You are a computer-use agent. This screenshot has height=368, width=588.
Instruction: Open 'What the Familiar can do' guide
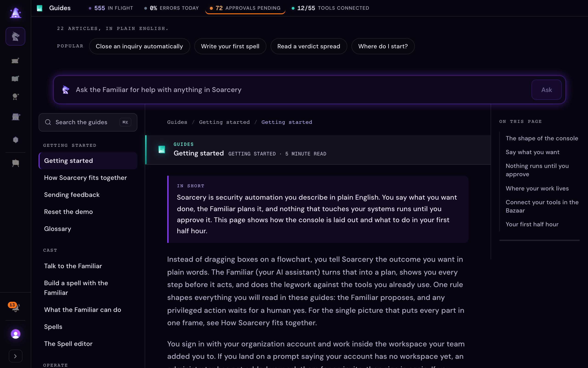[88, 310]
